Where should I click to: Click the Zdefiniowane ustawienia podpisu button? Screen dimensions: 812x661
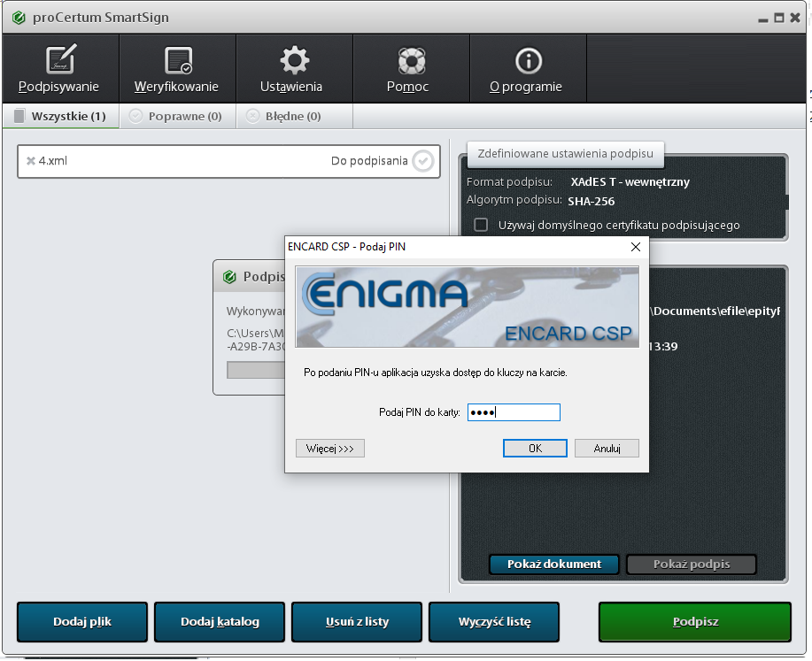(x=566, y=154)
